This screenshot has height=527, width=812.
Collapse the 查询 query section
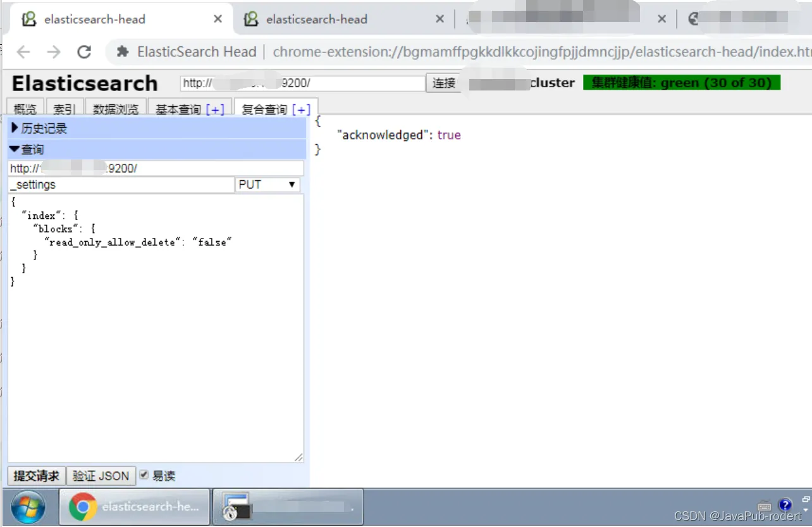click(x=156, y=149)
